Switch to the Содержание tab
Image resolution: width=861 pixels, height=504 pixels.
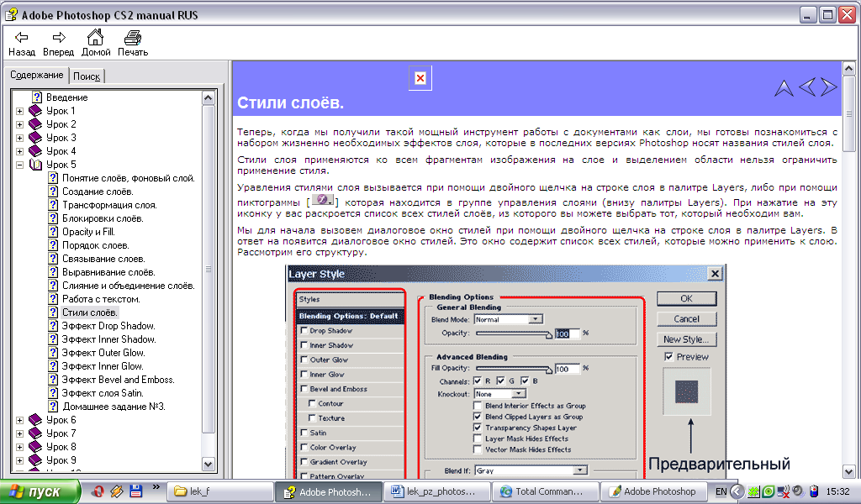(37, 75)
